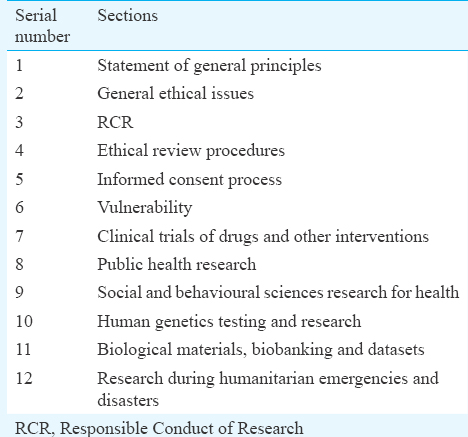This screenshot has width=468, height=437.
Task: Click the 'Vulnerability' section entry
Action: pyautogui.click(x=145, y=208)
